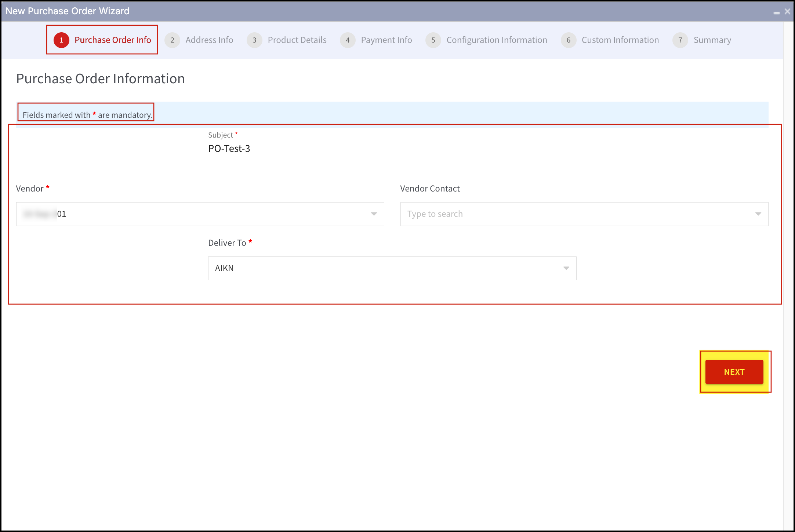Open the Vendor dropdown arrow
The image size is (795, 532).
(x=374, y=214)
